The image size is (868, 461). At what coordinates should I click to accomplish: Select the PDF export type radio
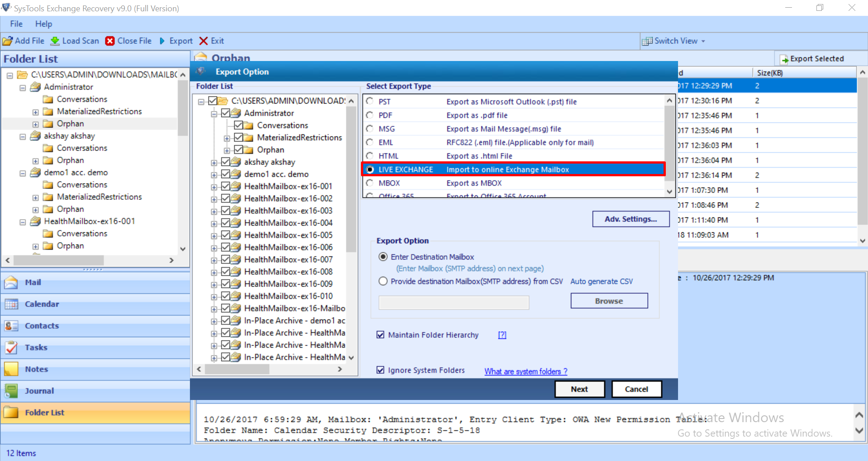370,115
